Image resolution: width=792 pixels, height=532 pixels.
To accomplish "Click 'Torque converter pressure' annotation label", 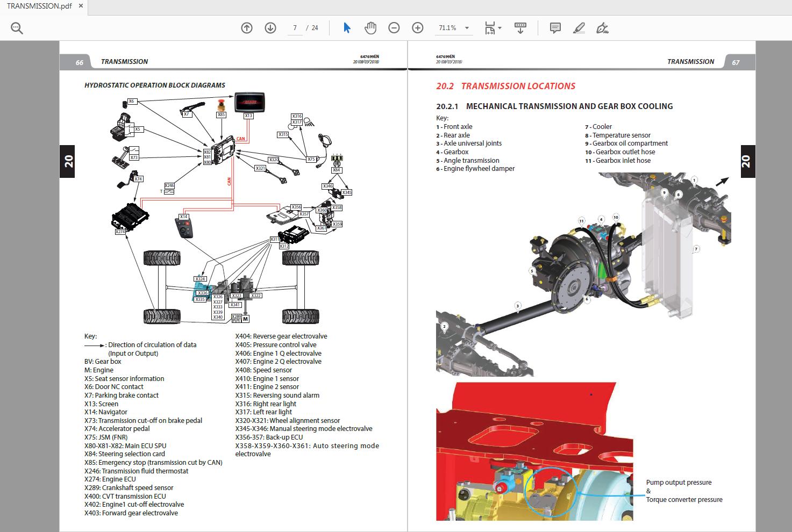I will pos(684,500).
